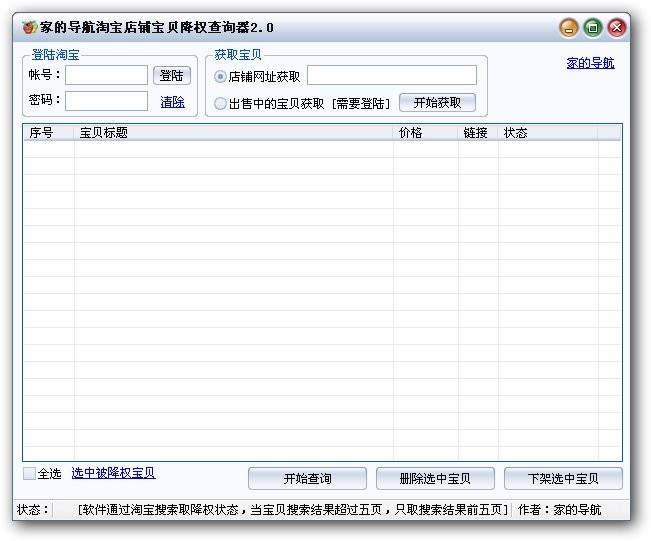This screenshot has width=651, height=541.
Task: Click the 登陆 button
Action: [172, 76]
